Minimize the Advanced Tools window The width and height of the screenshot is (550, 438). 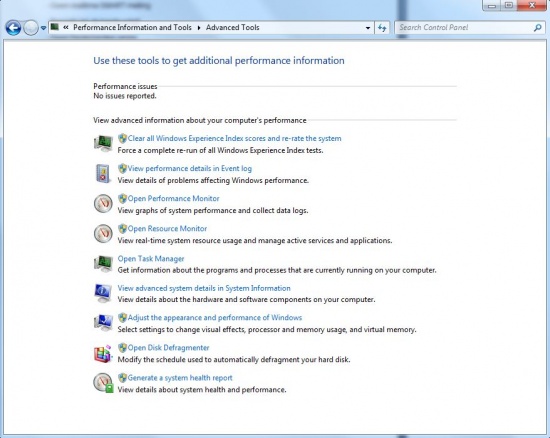click(x=492, y=5)
